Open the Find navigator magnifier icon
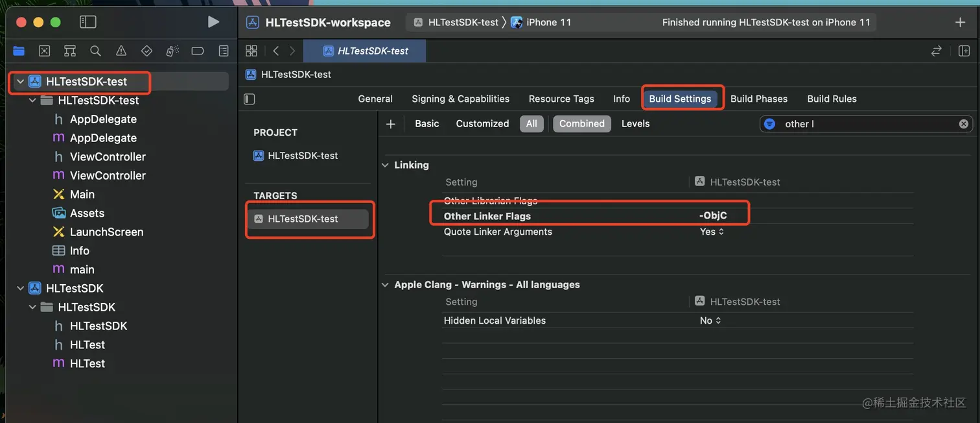 coord(95,51)
